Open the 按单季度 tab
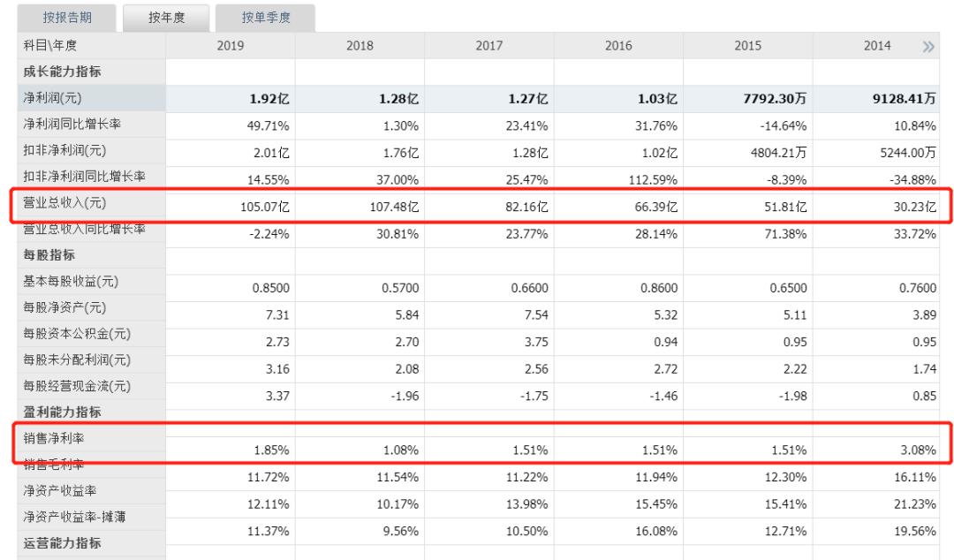This screenshot has height=560, width=954. tap(265, 18)
